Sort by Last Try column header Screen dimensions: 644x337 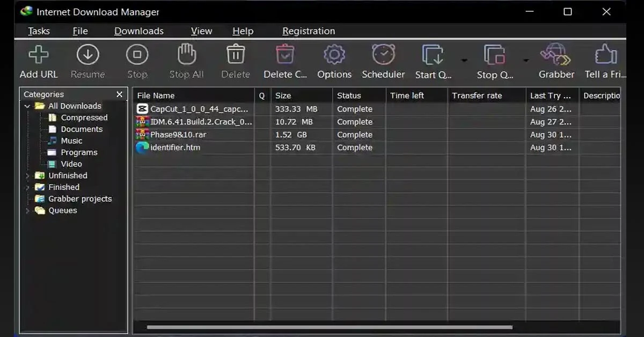pos(552,96)
